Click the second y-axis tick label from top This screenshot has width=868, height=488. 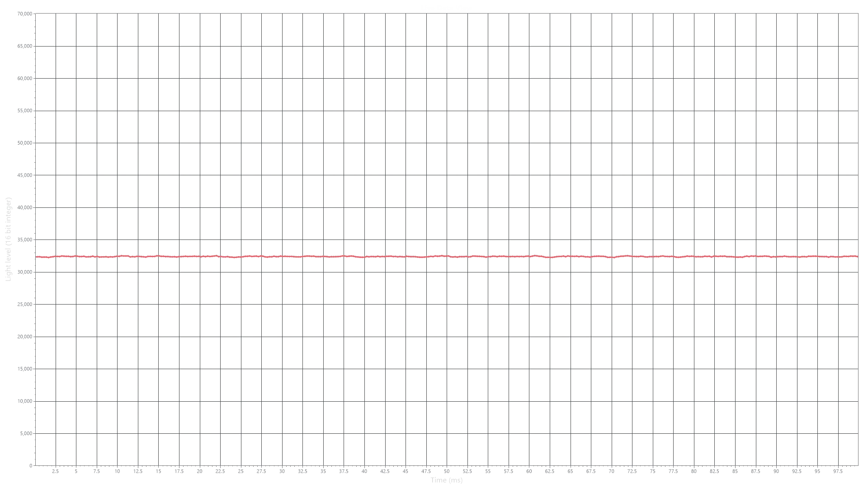[x=24, y=47]
